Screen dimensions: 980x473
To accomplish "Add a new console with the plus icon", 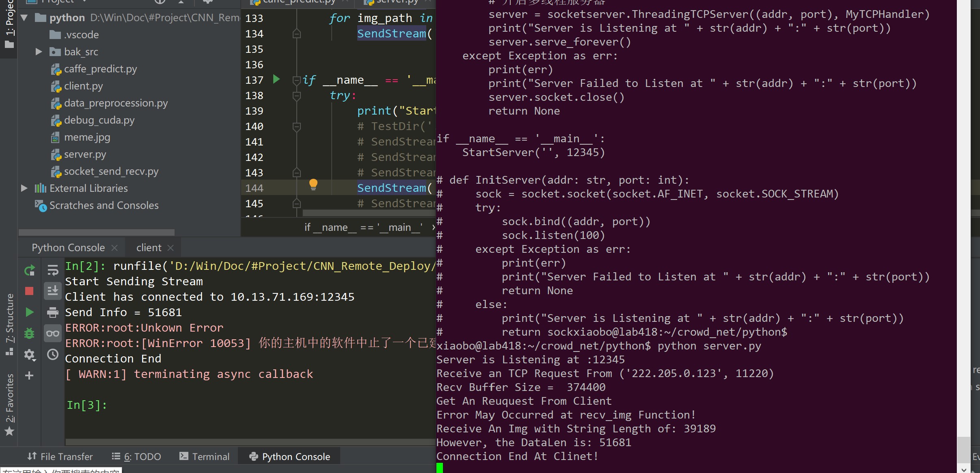I will point(30,375).
